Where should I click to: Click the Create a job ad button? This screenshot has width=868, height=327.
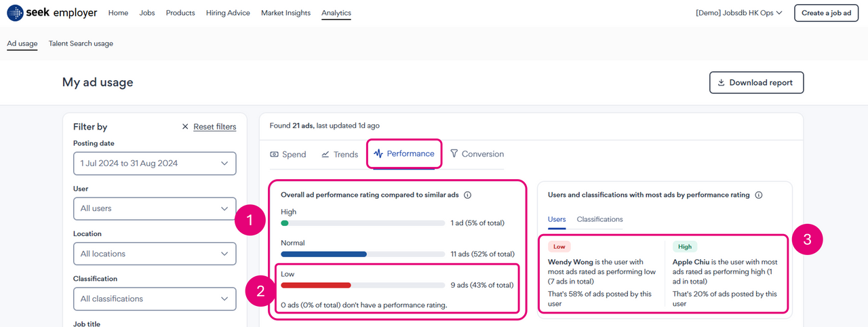point(825,13)
